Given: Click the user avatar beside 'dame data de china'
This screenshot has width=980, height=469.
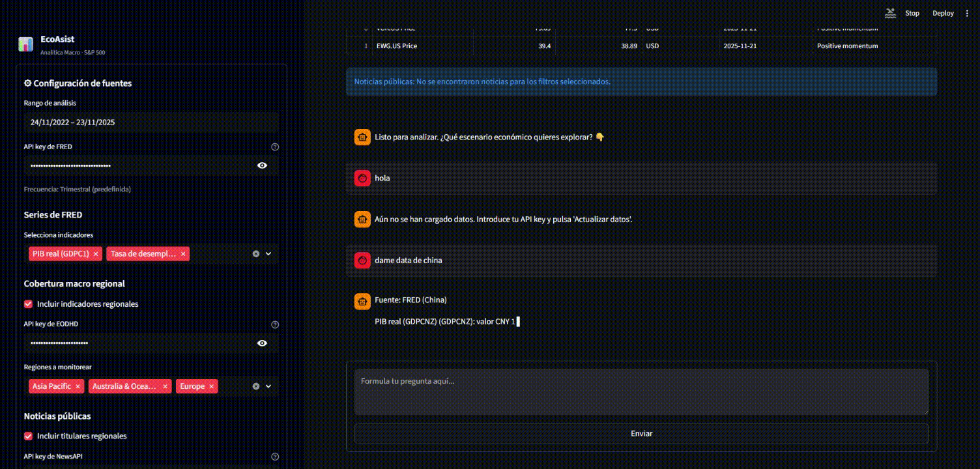Looking at the screenshot, I should tap(362, 260).
